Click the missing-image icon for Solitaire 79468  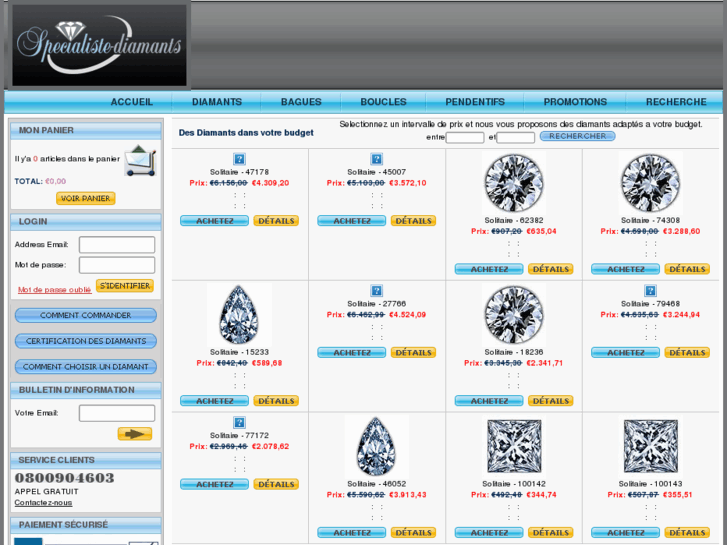point(650,291)
